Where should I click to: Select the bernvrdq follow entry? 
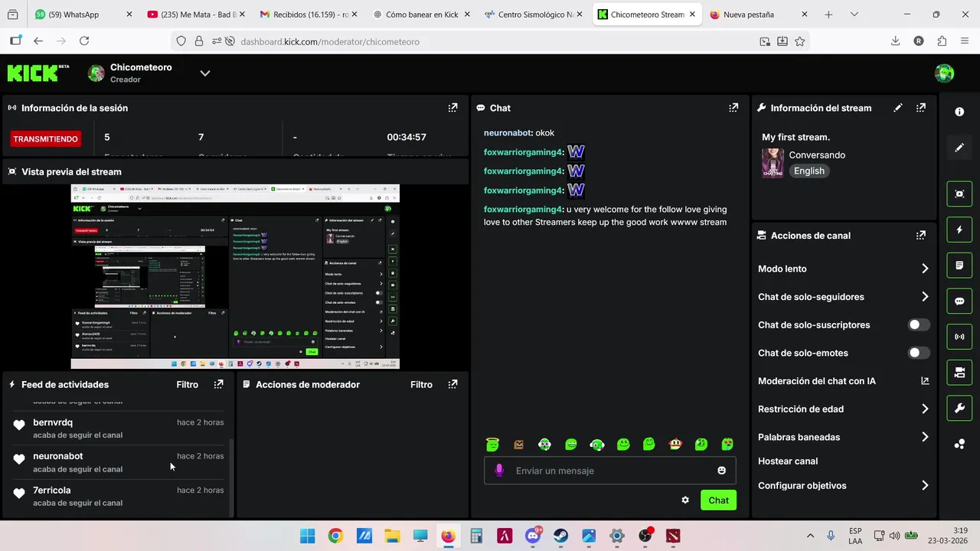[x=119, y=429]
